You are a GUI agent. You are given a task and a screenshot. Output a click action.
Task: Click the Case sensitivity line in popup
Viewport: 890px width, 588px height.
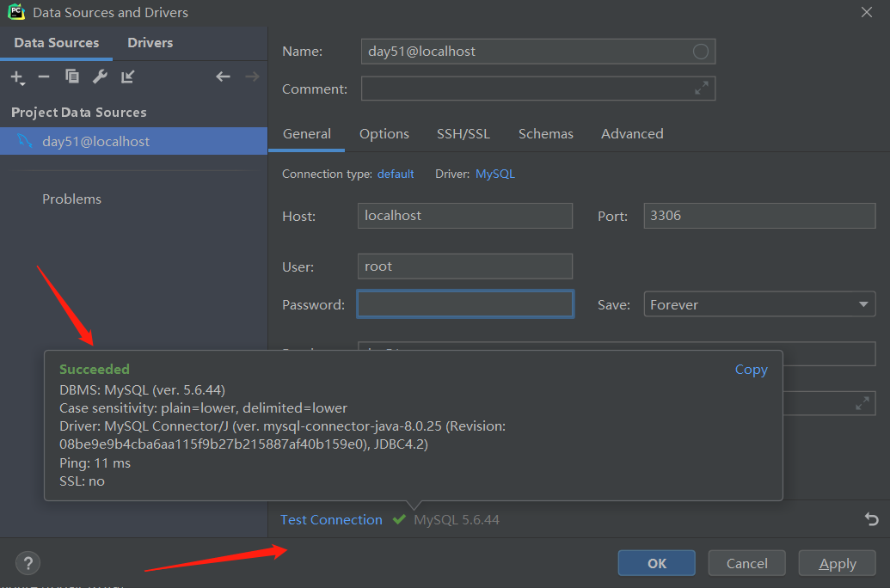[203, 408]
